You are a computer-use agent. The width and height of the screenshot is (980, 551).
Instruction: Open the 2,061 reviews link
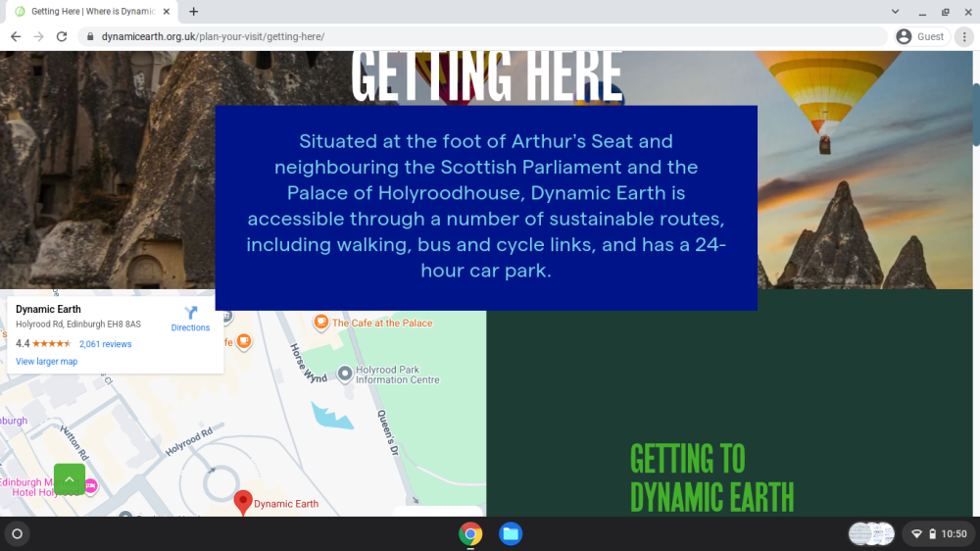point(105,344)
